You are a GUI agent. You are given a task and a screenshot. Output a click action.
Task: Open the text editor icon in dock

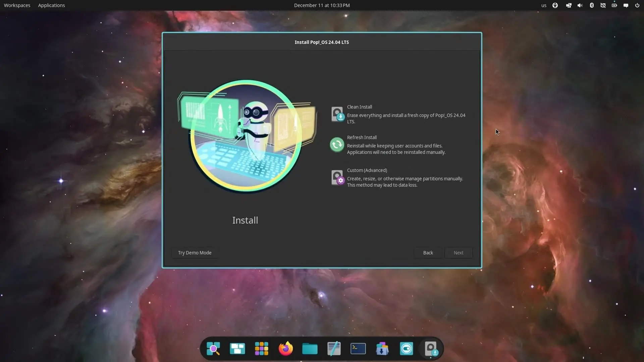coord(334,349)
